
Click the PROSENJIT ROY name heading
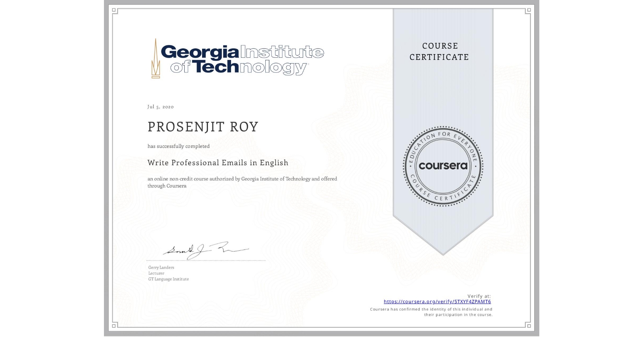(x=202, y=126)
